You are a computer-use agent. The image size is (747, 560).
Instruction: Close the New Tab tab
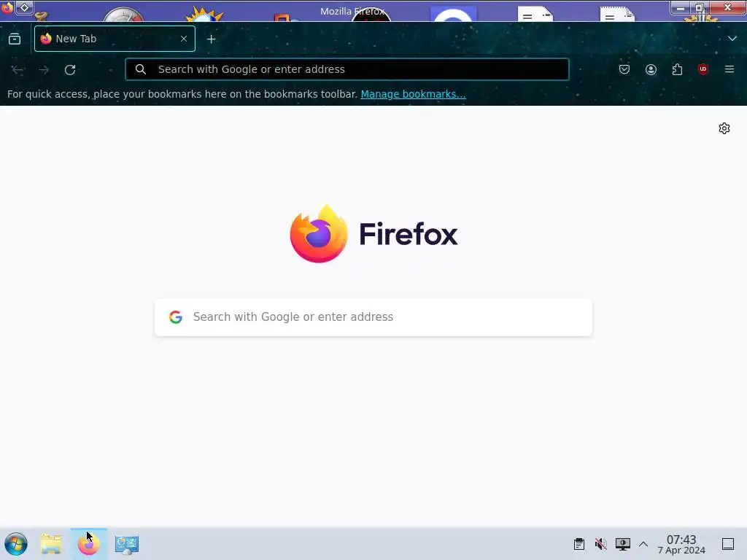(x=184, y=39)
